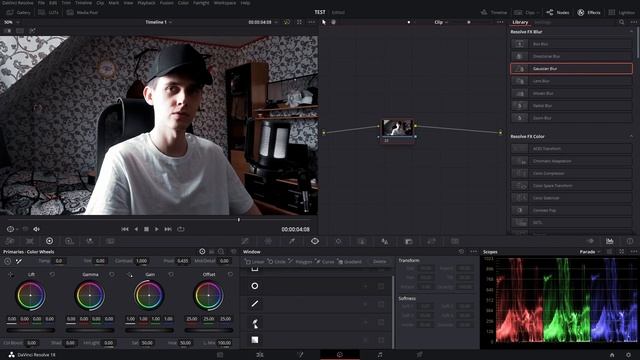Open the node graph Clip mode dropdown

pos(440,22)
